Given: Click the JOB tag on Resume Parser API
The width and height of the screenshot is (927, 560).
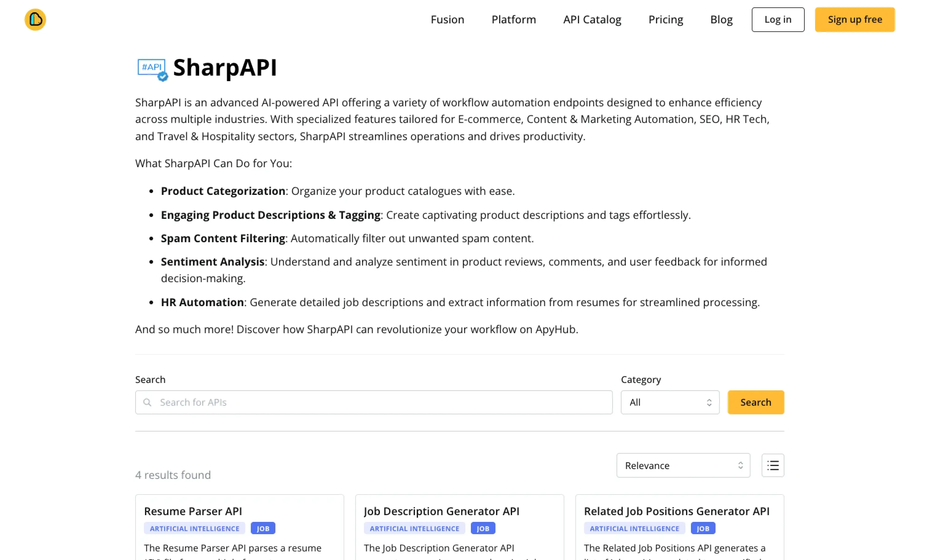Looking at the screenshot, I should [x=263, y=528].
